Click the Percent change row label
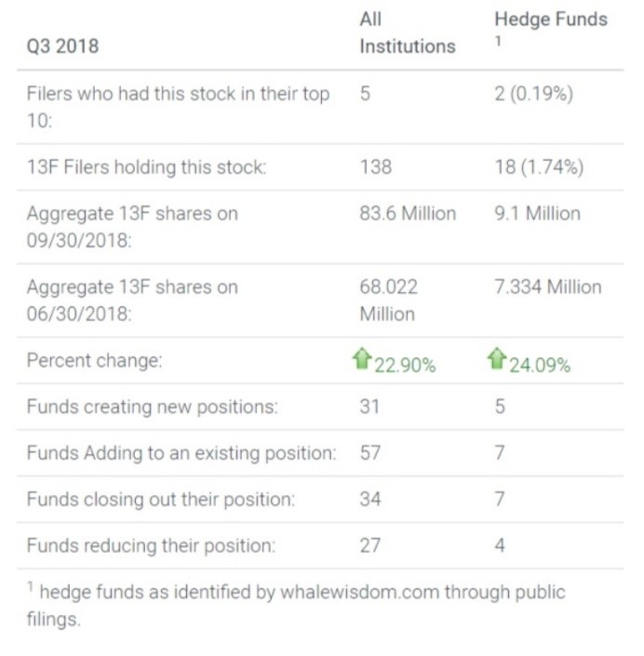This screenshot has width=644, height=656. [94, 361]
